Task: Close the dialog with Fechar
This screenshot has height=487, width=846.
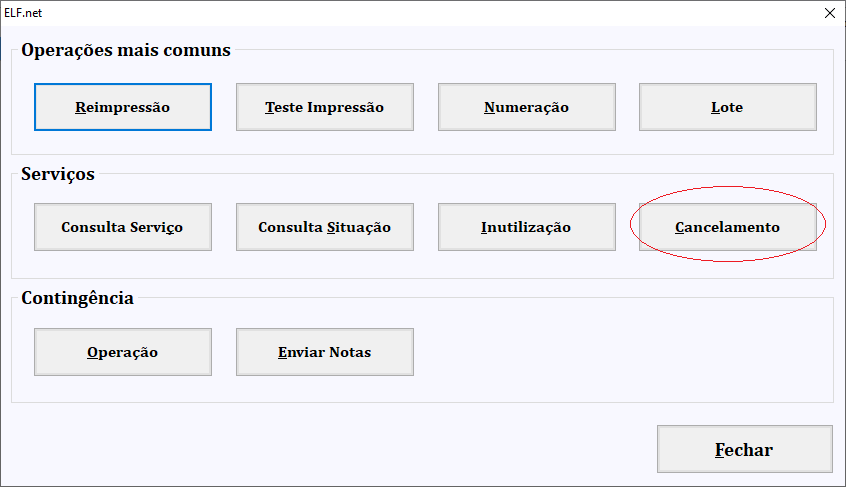Action: 745,449
